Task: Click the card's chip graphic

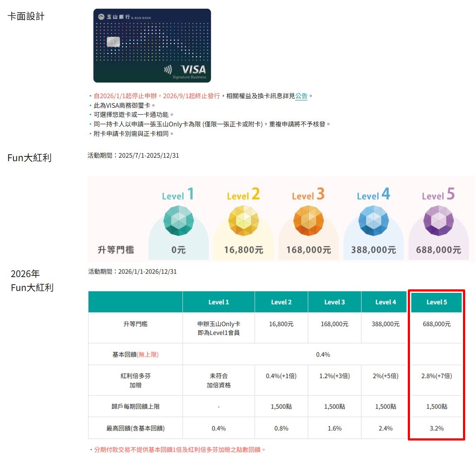Action: 113,42
